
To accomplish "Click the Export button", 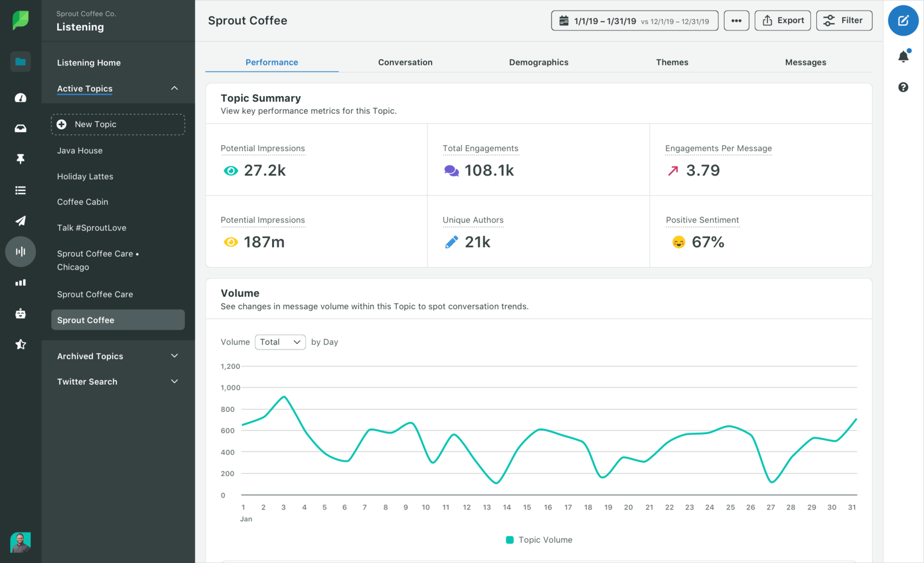I will coord(782,20).
